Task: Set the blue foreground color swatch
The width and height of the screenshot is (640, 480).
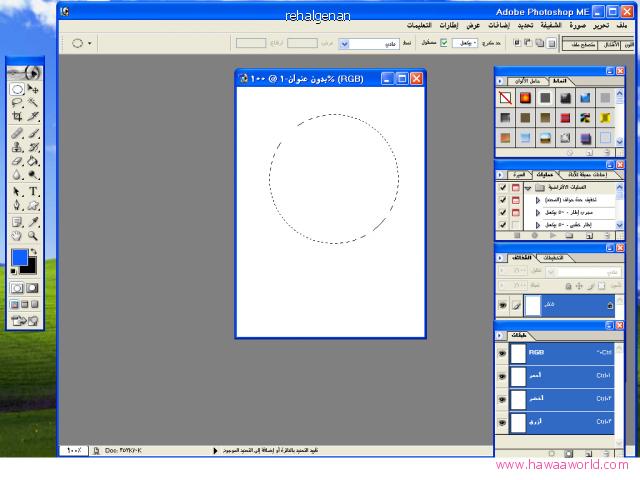Action: (19, 258)
